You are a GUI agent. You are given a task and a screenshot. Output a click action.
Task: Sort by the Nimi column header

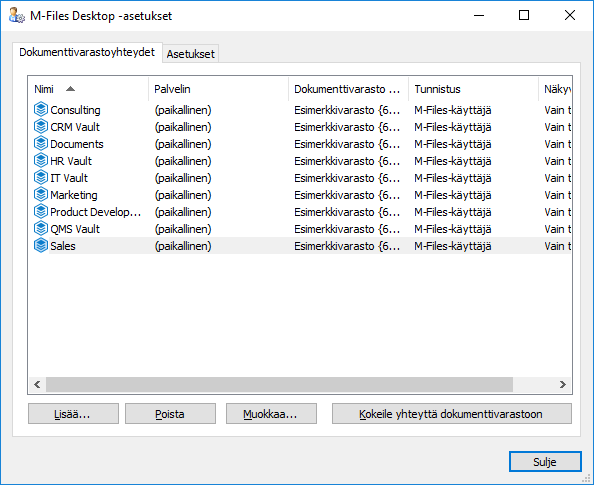(88, 89)
